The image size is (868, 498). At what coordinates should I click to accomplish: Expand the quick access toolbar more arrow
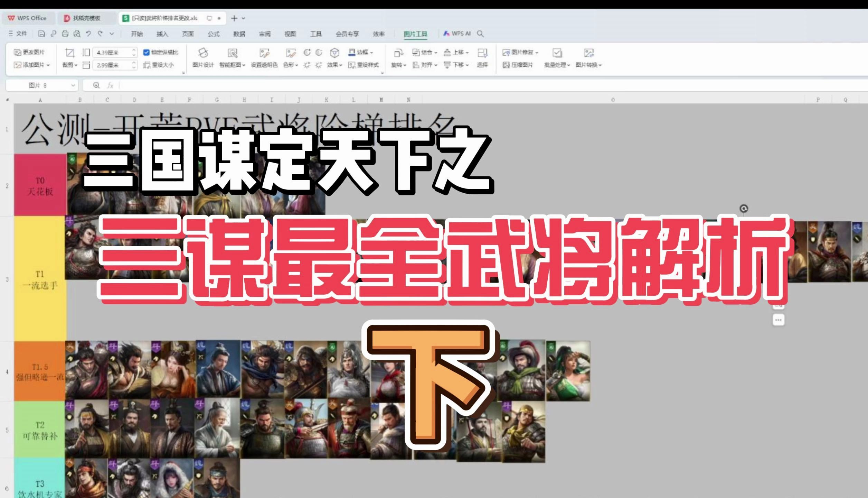[112, 34]
